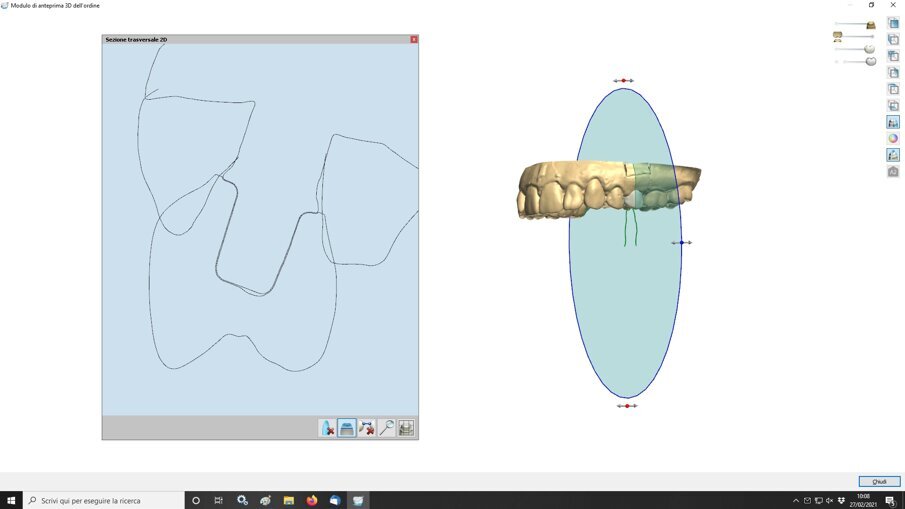Open Task View on the taskbar

(x=218, y=500)
